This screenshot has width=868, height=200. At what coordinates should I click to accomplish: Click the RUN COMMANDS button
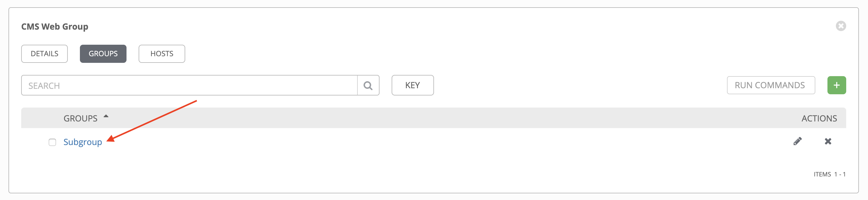(x=771, y=85)
